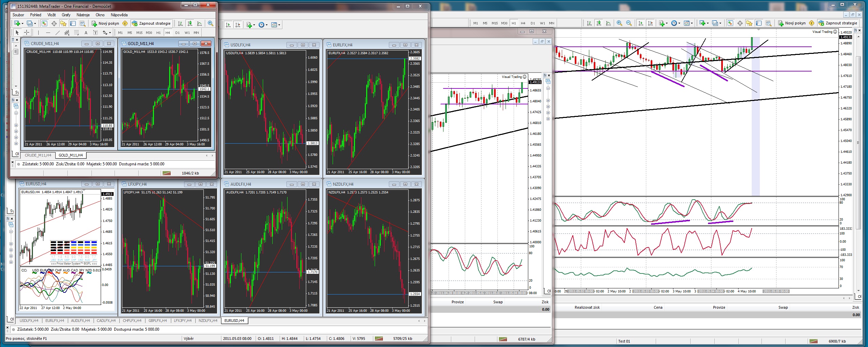Expand periodicity dropdown arrow in middle window
The width and height of the screenshot is (868, 347).
(267, 25)
